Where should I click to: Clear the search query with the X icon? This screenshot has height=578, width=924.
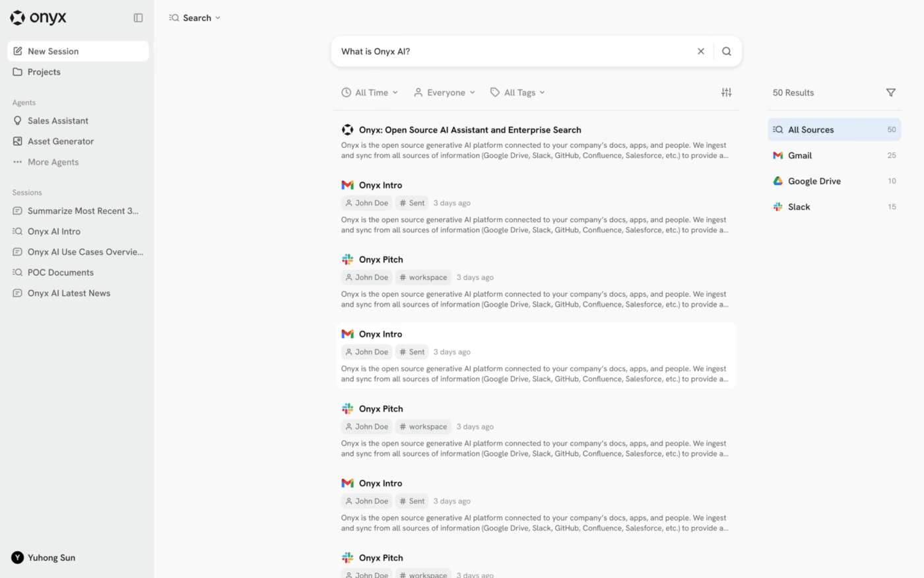coord(701,52)
